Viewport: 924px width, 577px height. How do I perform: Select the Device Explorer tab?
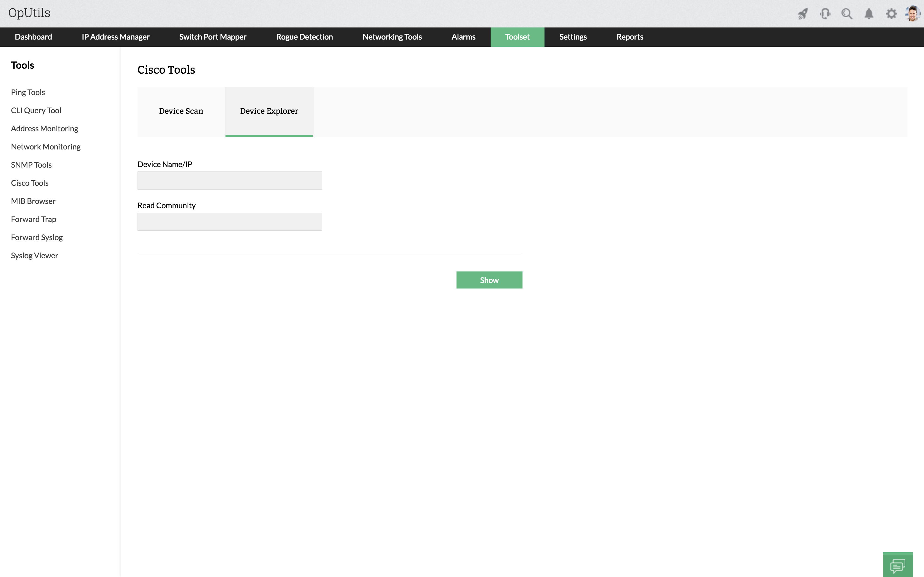click(269, 111)
